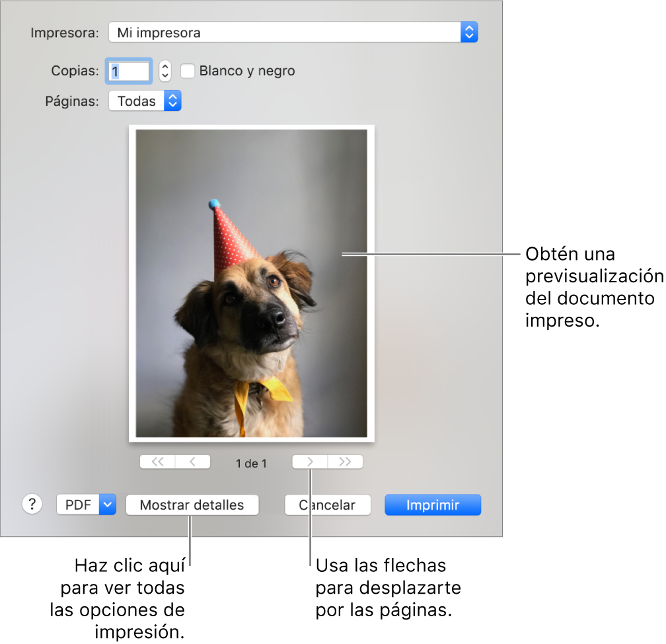The width and height of the screenshot is (666, 644).
Task: Go to previous page with left arrow
Action: pos(193,462)
